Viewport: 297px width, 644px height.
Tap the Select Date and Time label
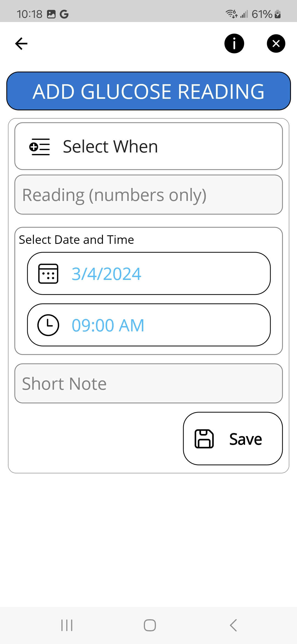click(x=76, y=240)
